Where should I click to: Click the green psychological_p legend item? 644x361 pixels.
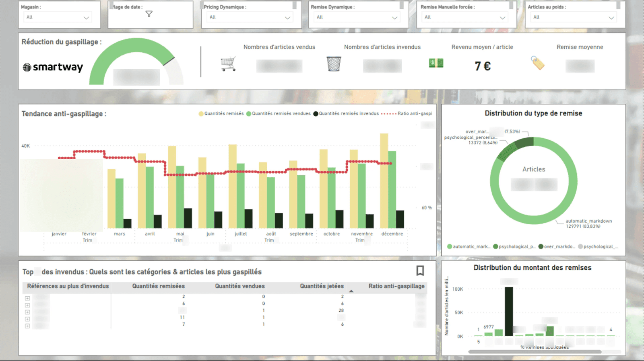pyautogui.click(x=514, y=246)
